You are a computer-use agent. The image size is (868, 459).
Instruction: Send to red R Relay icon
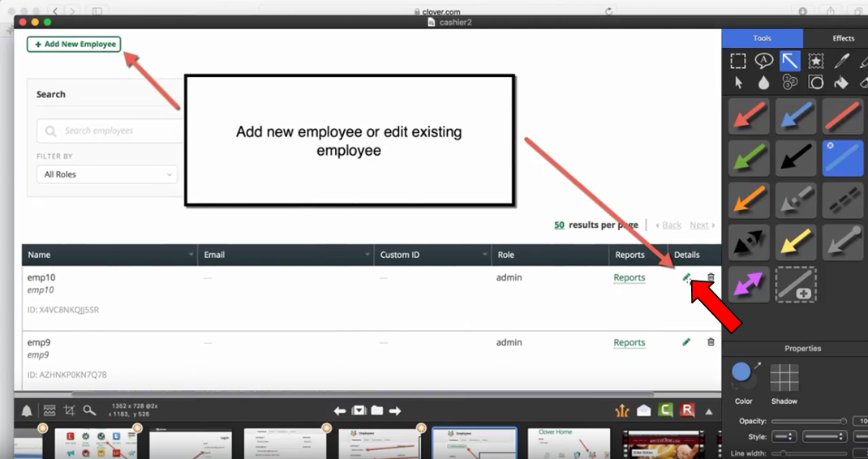point(687,410)
